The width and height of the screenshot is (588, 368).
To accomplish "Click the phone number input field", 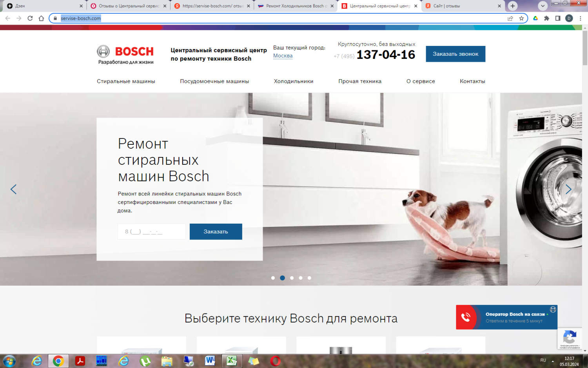I will [x=152, y=231].
